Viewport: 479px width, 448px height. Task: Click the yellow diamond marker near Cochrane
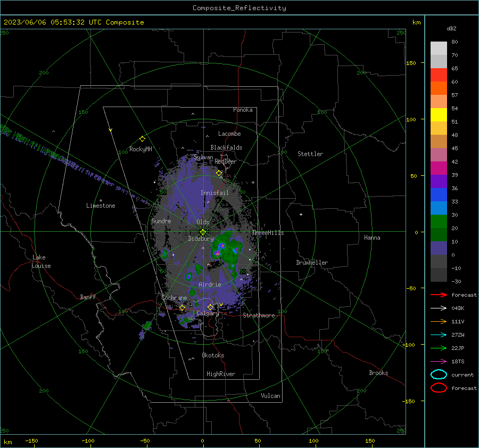[x=182, y=308]
